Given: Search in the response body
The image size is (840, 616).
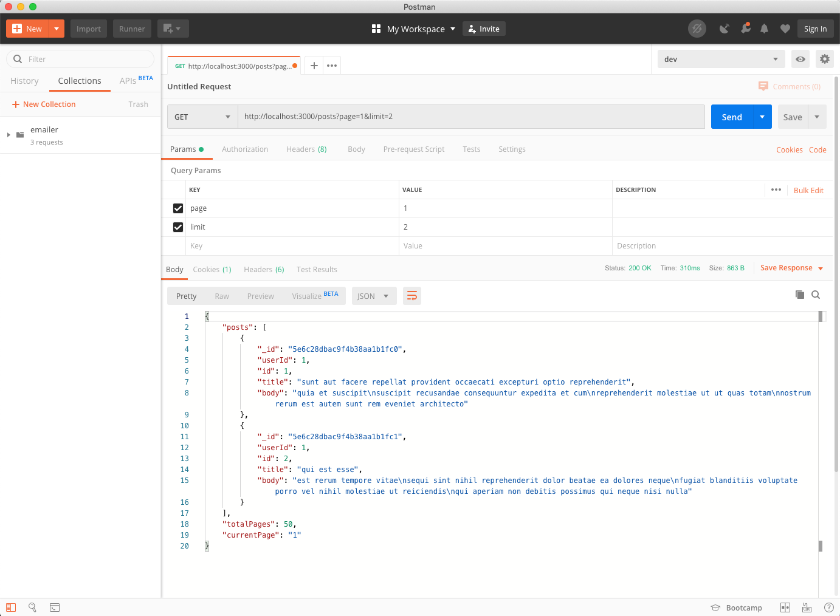Looking at the screenshot, I should coord(816,295).
